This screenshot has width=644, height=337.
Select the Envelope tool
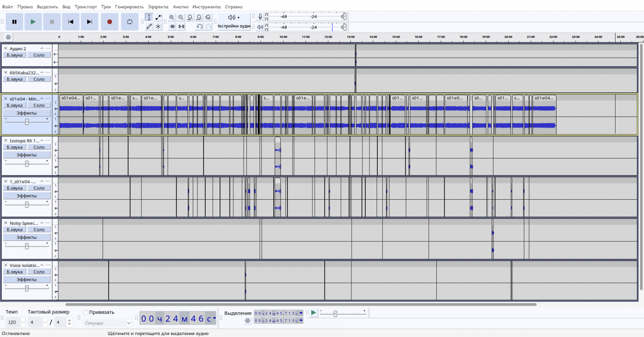coord(158,17)
